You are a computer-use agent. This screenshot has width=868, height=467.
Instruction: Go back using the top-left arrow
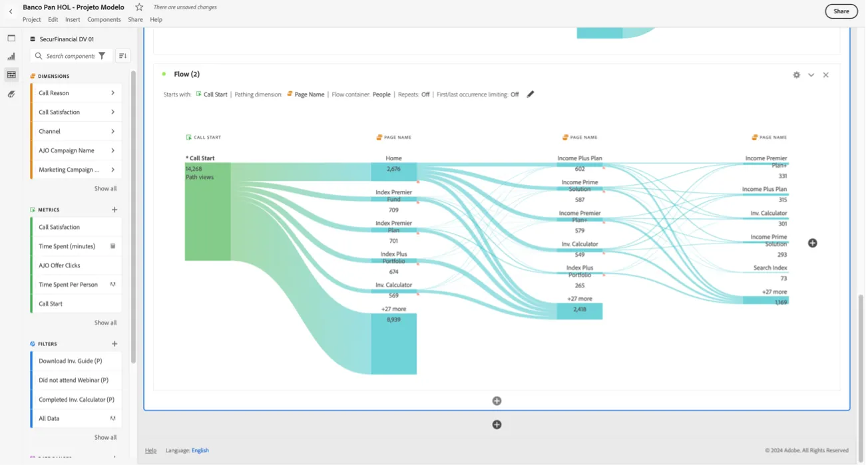point(11,11)
